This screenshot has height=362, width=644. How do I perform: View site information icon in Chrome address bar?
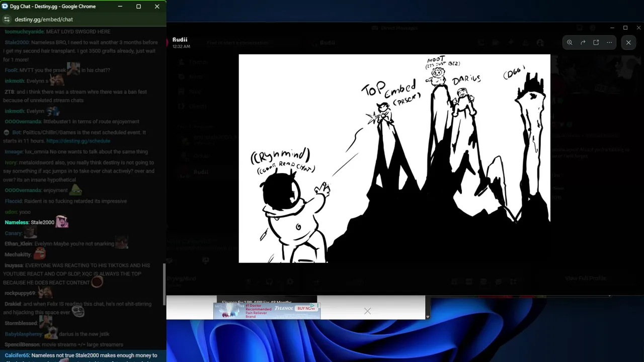click(7, 19)
